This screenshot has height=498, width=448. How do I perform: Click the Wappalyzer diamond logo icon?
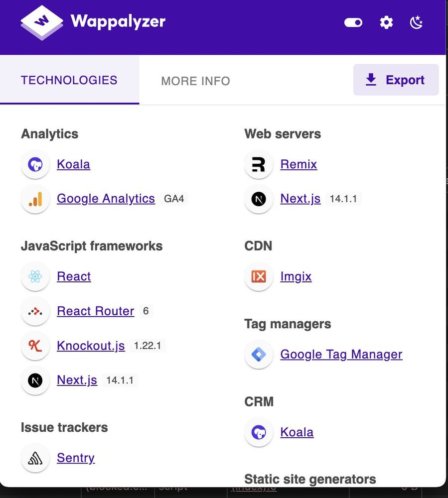pyautogui.click(x=42, y=22)
